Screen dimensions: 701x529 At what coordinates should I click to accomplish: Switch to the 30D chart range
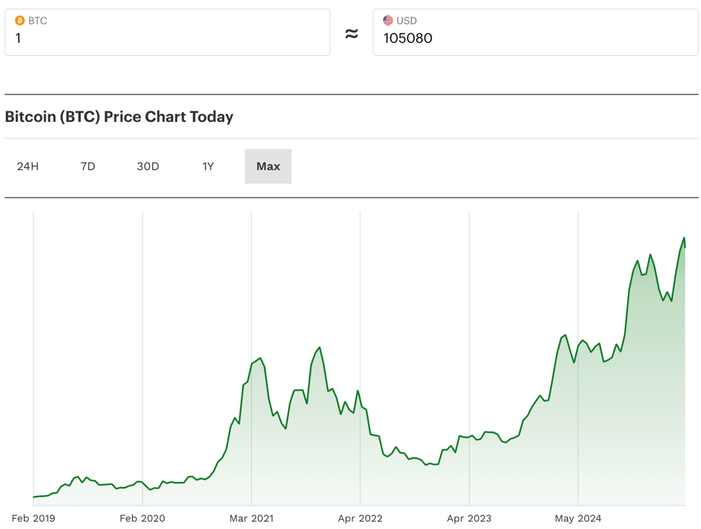[148, 166]
